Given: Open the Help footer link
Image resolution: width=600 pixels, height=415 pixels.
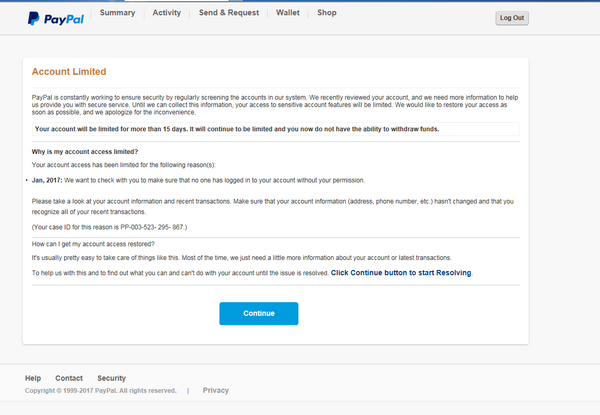Looking at the screenshot, I should pos(33,378).
